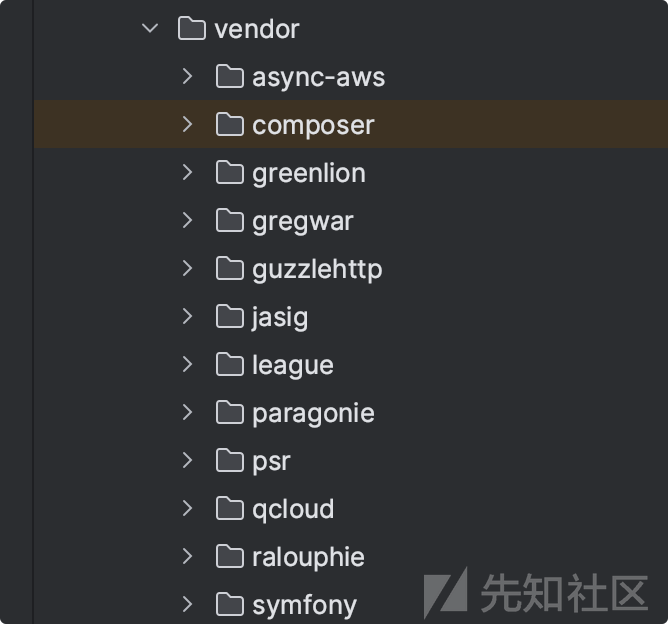Click the composer folder icon
This screenshot has height=624, width=668.
click(x=230, y=125)
